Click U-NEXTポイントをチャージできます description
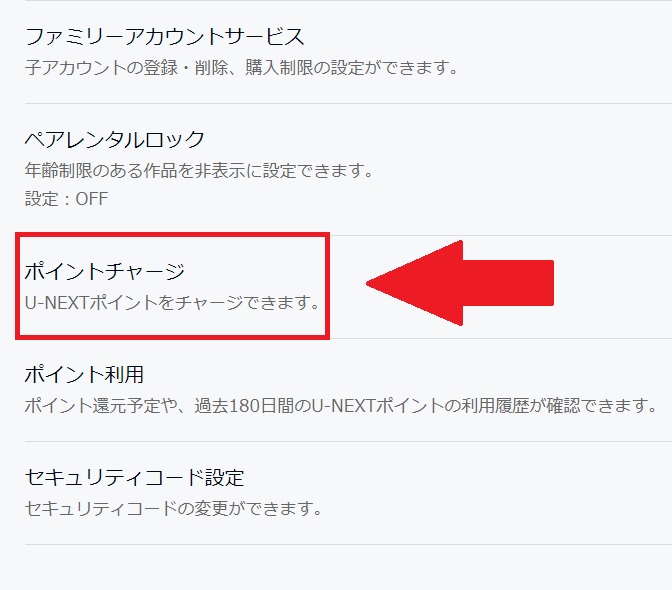Viewport: 672px width, 590px height. point(172,302)
